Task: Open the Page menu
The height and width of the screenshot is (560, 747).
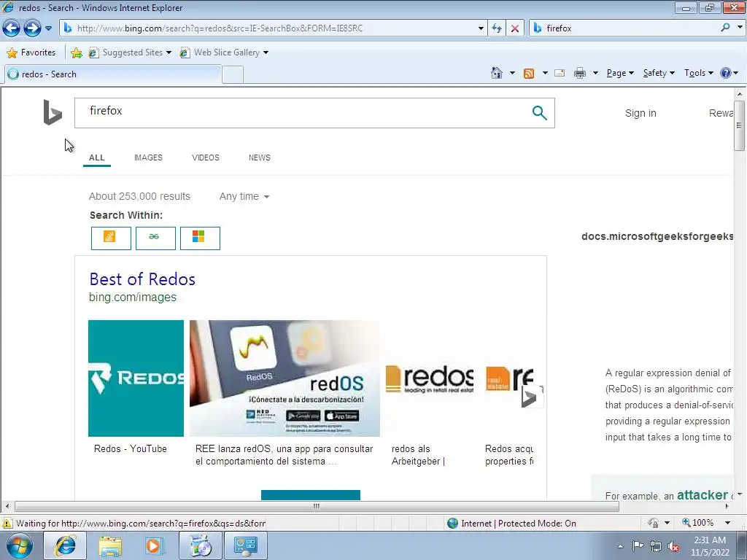Action: point(620,73)
